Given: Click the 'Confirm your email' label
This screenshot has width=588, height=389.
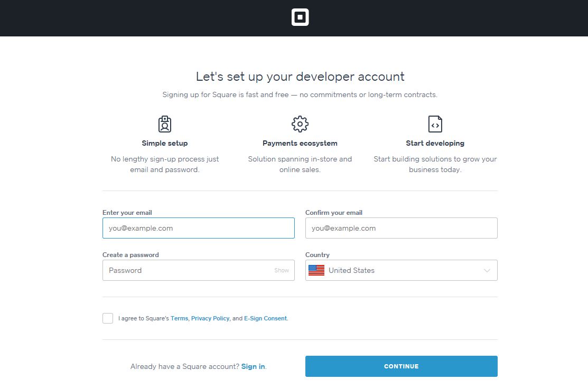Looking at the screenshot, I should point(334,213).
